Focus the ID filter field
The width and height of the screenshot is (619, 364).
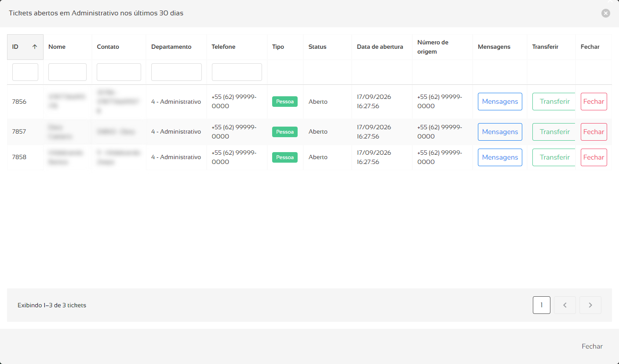tap(25, 72)
